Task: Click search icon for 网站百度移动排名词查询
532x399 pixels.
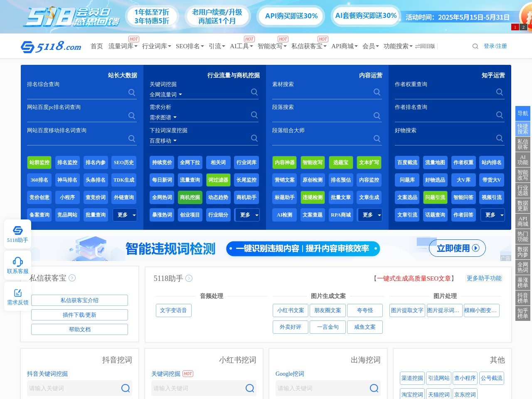Action: click(132, 138)
